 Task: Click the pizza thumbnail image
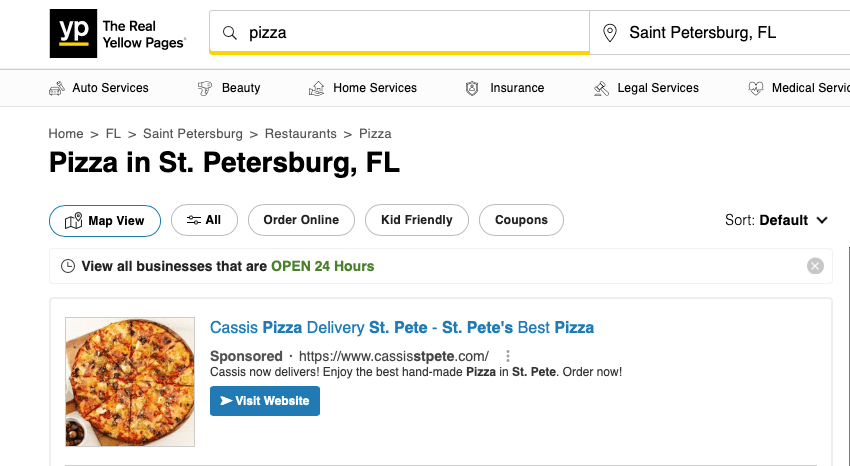coord(130,381)
